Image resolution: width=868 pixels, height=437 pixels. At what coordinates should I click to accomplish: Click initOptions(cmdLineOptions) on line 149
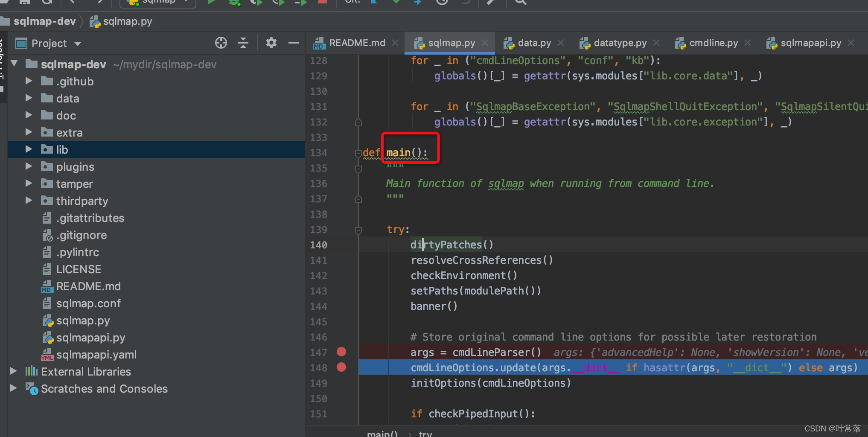[x=491, y=383]
